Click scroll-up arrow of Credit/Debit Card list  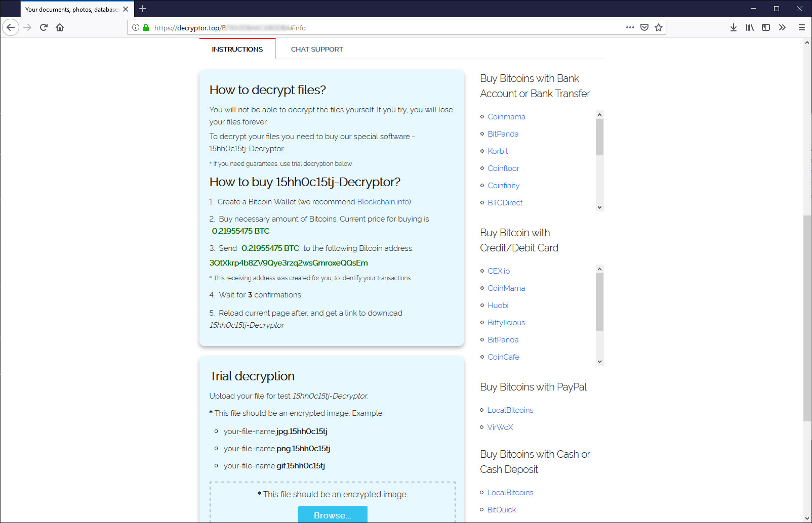(x=599, y=269)
